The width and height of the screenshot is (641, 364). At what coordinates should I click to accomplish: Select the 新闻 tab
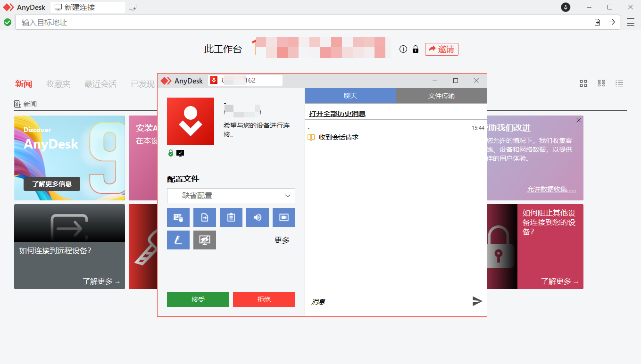point(24,84)
